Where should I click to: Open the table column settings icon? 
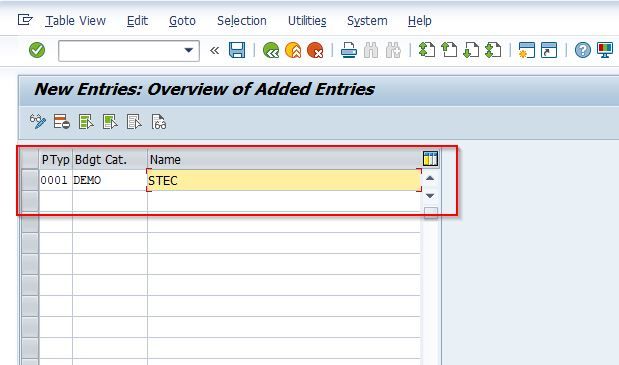click(430, 159)
